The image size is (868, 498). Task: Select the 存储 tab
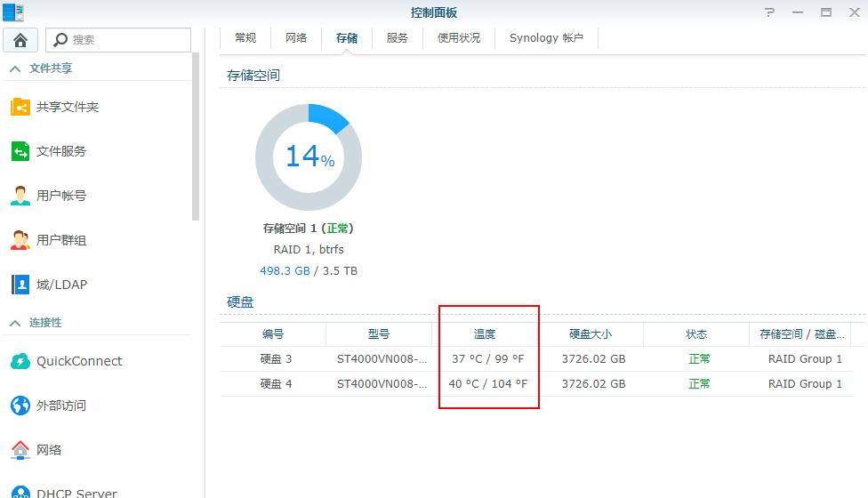[347, 38]
